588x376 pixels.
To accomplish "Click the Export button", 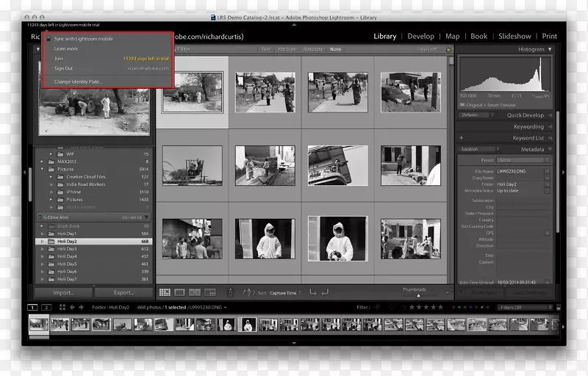I will [123, 292].
